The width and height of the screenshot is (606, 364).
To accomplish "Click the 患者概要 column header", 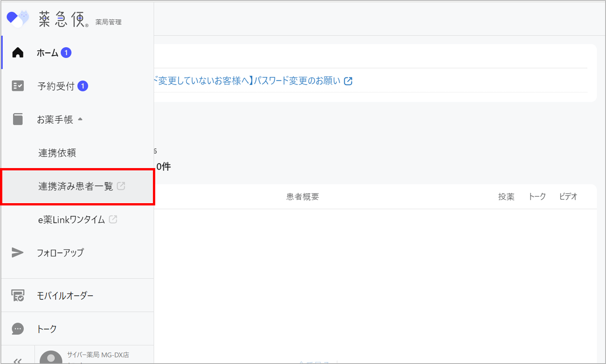I will pyautogui.click(x=302, y=197).
